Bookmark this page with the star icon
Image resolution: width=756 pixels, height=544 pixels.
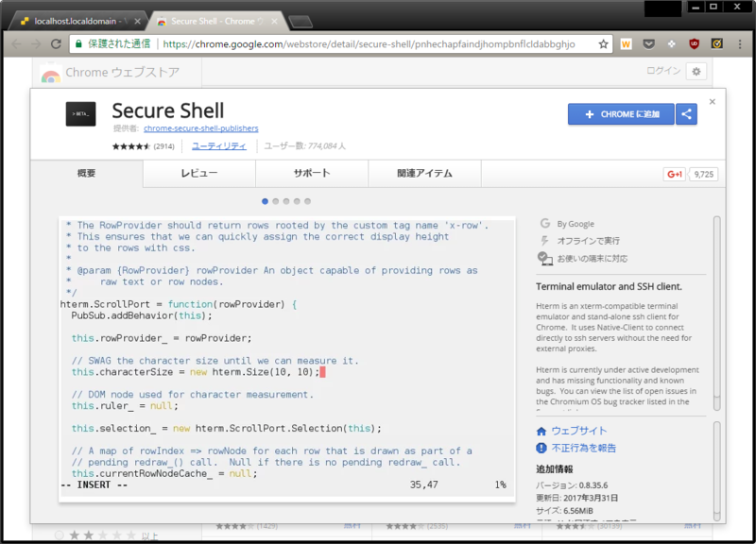pyautogui.click(x=603, y=44)
